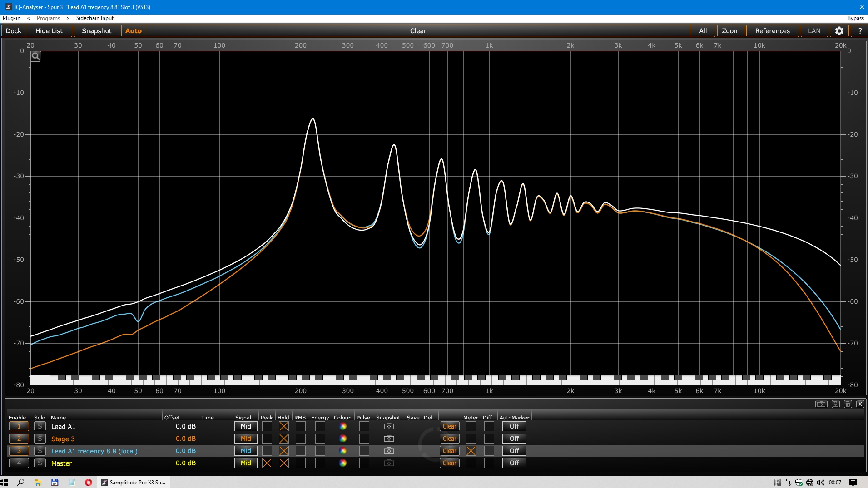Enable RMS for Stage 3
This screenshot has width=868, height=488.
301,439
